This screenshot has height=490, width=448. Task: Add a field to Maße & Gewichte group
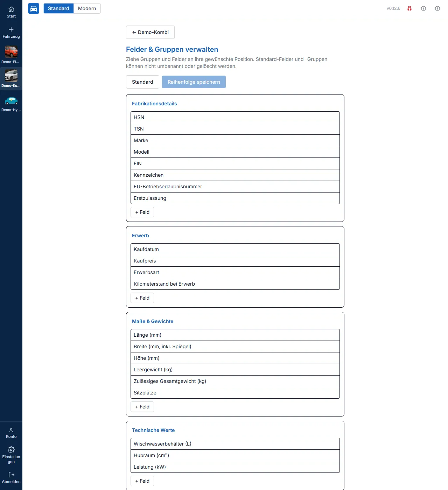(142, 407)
